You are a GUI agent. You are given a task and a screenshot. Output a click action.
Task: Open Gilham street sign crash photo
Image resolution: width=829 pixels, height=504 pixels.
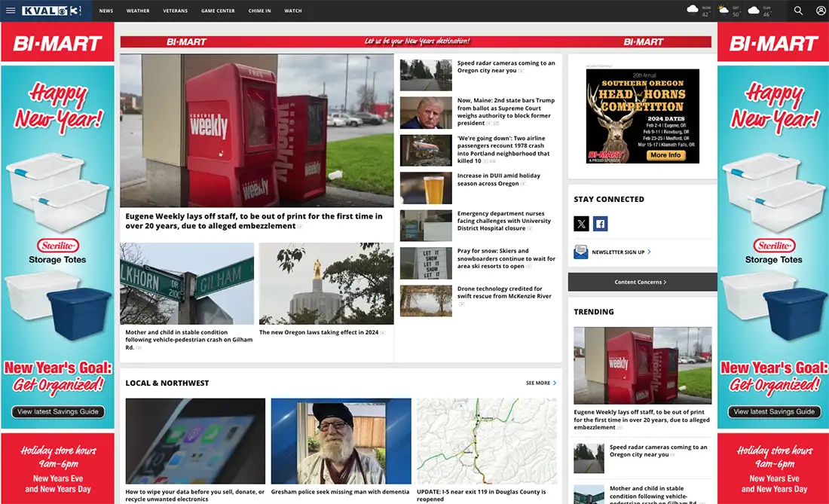[x=187, y=284]
